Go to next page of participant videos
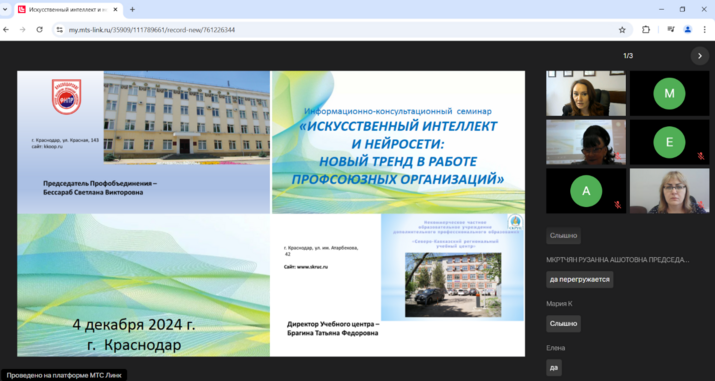 [699, 56]
